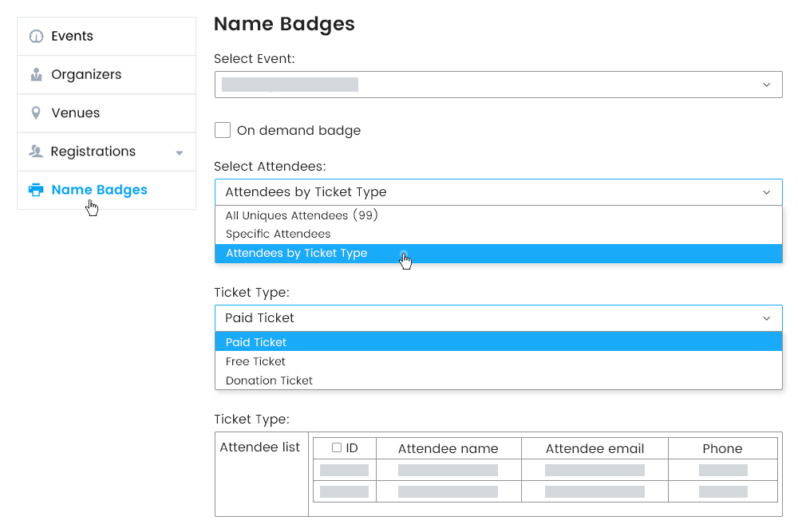Select the Organizers people icon
The width and height of the screenshot is (798, 532).
click(x=34, y=73)
